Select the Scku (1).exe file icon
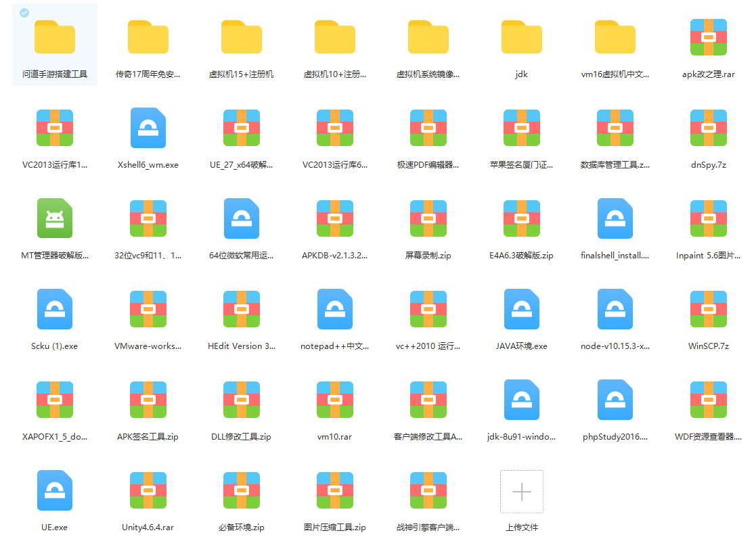Image resolution: width=756 pixels, height=537 pixels. coord(54,309)
